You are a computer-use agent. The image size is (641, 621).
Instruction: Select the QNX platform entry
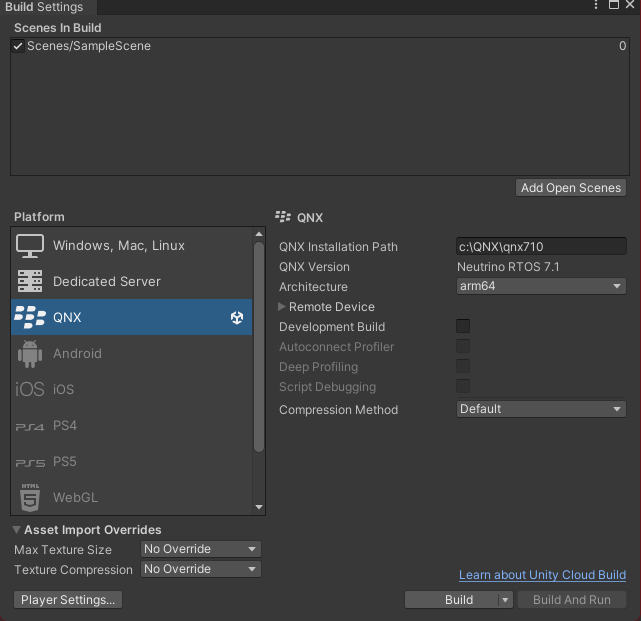pos(132,317)
